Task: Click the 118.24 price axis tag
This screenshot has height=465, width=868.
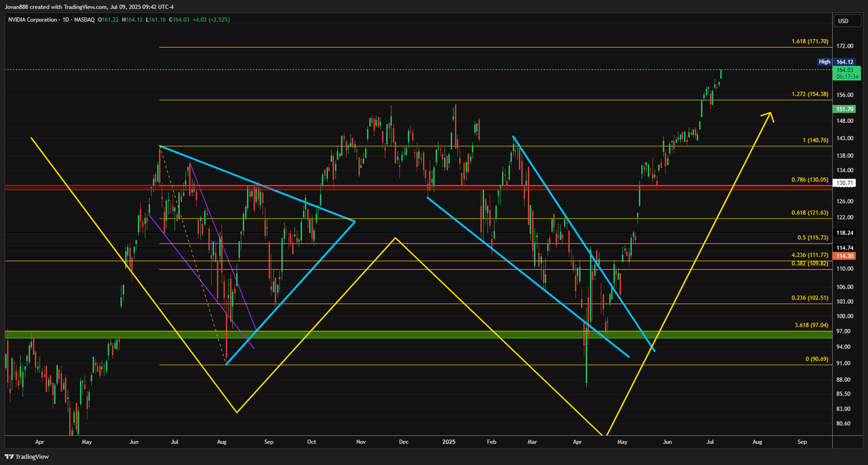Action: (846, 233)
